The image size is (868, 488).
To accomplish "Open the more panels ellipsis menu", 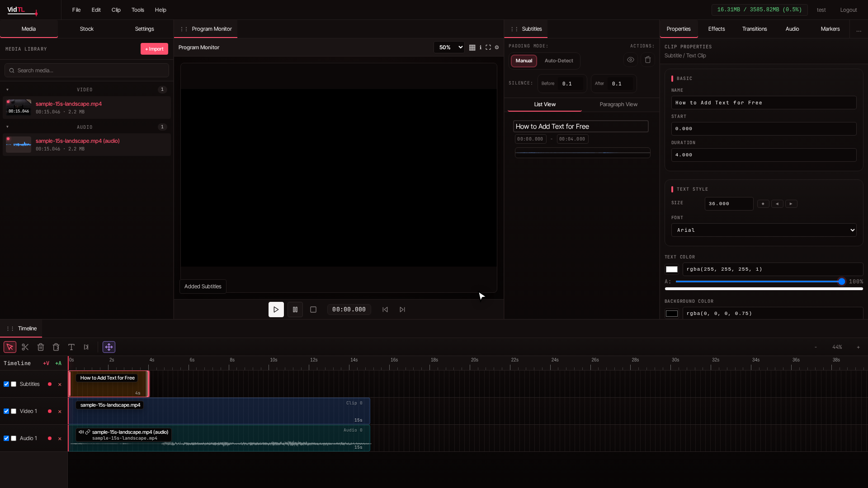I will point(859,29).
